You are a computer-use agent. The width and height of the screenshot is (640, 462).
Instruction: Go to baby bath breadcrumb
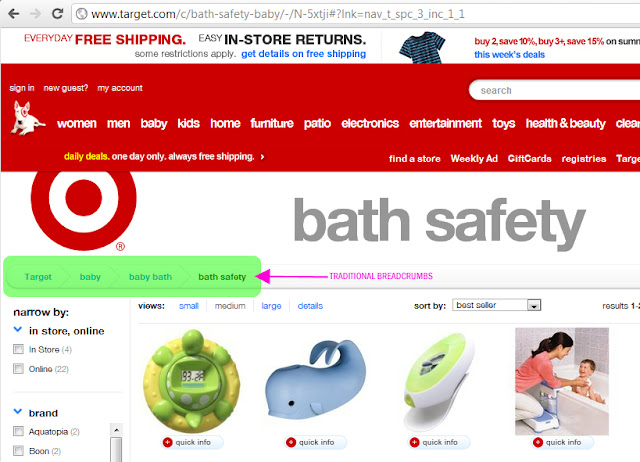[x=150, y=277]
